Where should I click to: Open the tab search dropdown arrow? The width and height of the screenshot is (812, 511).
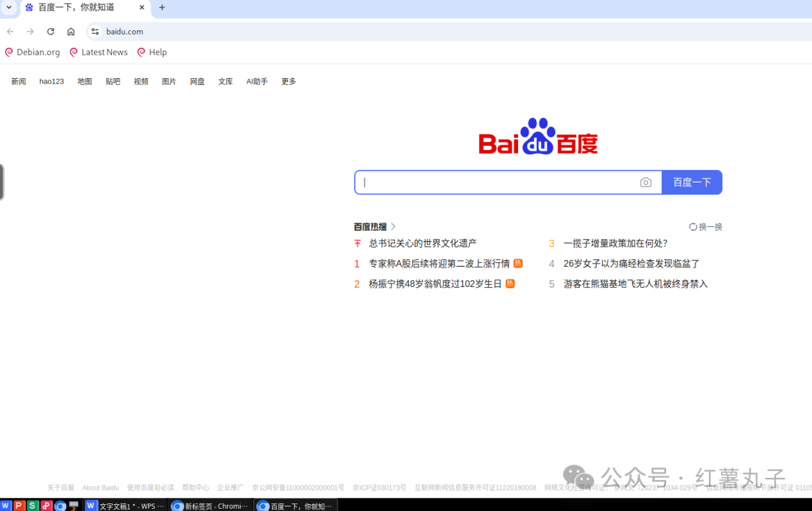pyautogui.click(x=9, y=8)
